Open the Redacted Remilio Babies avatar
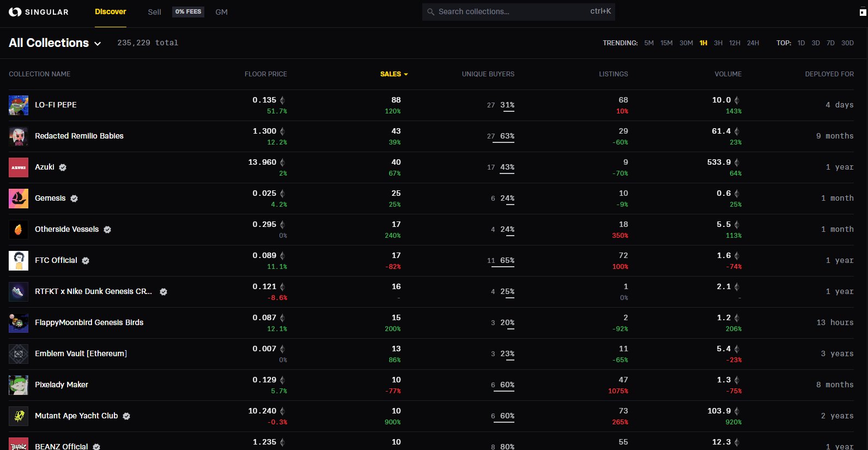This screenshot has width=868, height=450. click(19, 136)
